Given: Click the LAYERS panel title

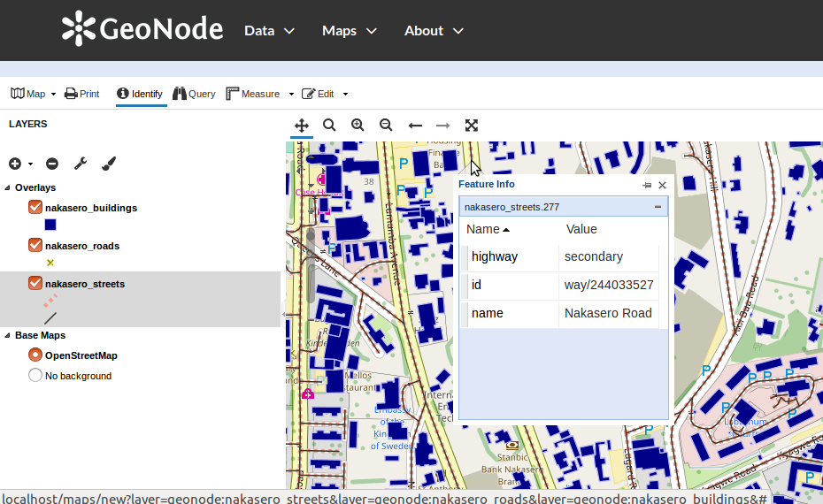Looking at the screenshot, I should coord(27,125).
